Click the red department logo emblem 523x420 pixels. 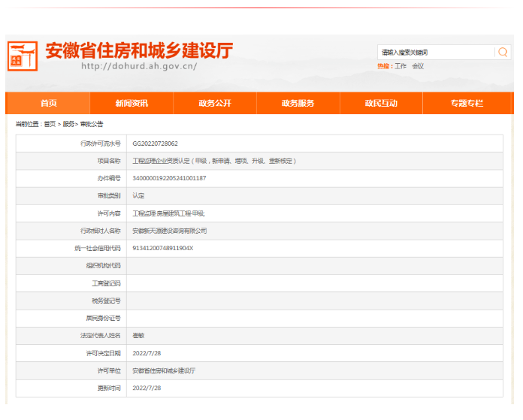pos(23,56)
